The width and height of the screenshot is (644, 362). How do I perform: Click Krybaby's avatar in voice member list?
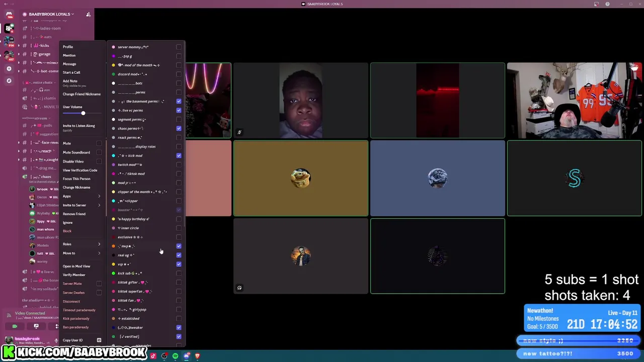pyautogui.click(x=32, y=213)
